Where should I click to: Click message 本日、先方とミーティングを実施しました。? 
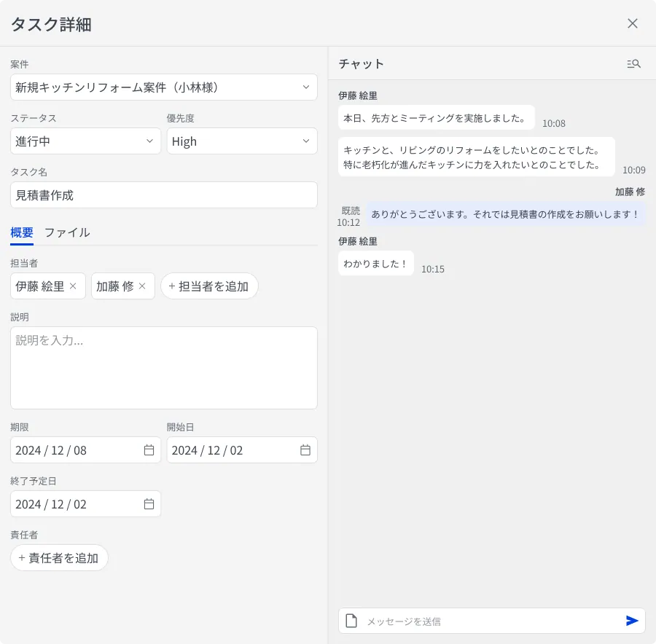pyautogui.click(x=437, y=118)
